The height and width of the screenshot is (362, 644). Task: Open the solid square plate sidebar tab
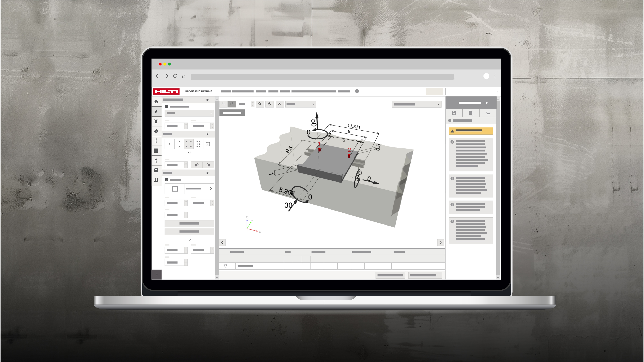156,151
